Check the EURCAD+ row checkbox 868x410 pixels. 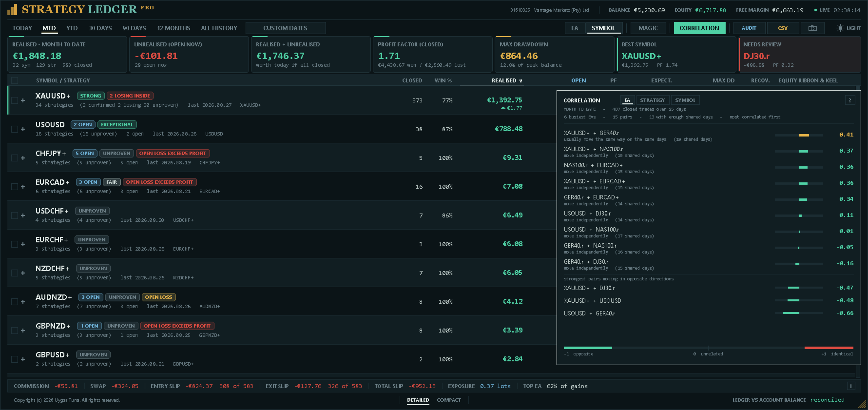[15, 187]
